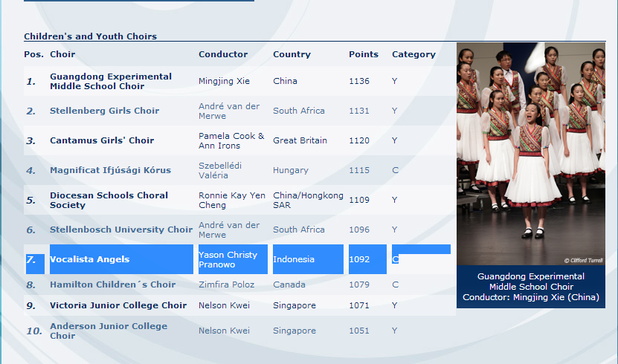Click the Pos. column header
The image size is (618, 364).
(x=33, y=54)
